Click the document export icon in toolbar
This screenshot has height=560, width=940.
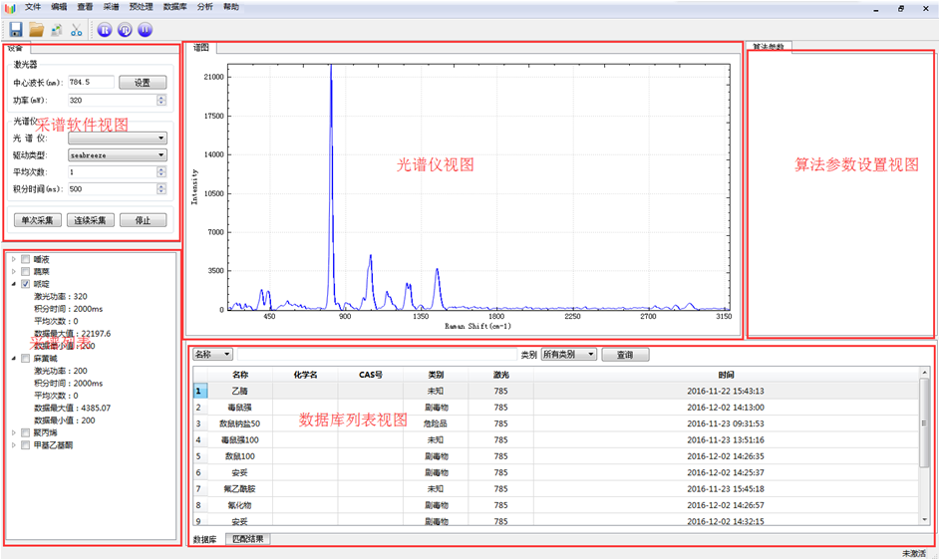click(x=57, y=30)
